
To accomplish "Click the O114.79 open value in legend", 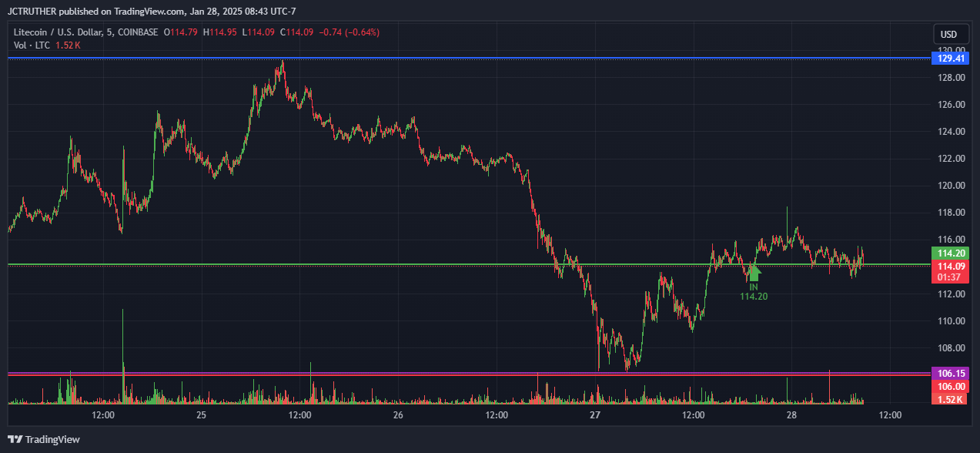I will 179,32.
